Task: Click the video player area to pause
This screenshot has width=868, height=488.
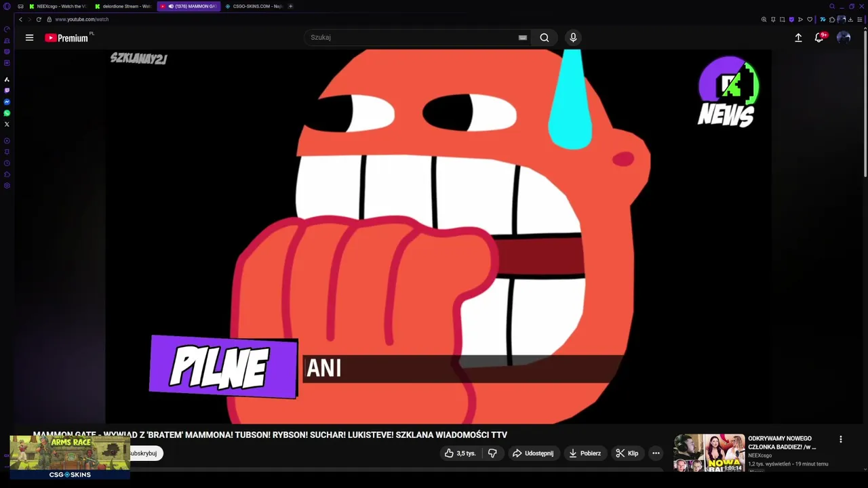Action: (x=438, y=237)
